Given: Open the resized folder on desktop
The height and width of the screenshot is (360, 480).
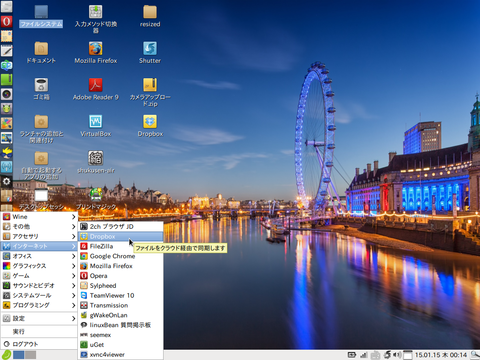Looking at the screenshot, I should coord(150,16).
